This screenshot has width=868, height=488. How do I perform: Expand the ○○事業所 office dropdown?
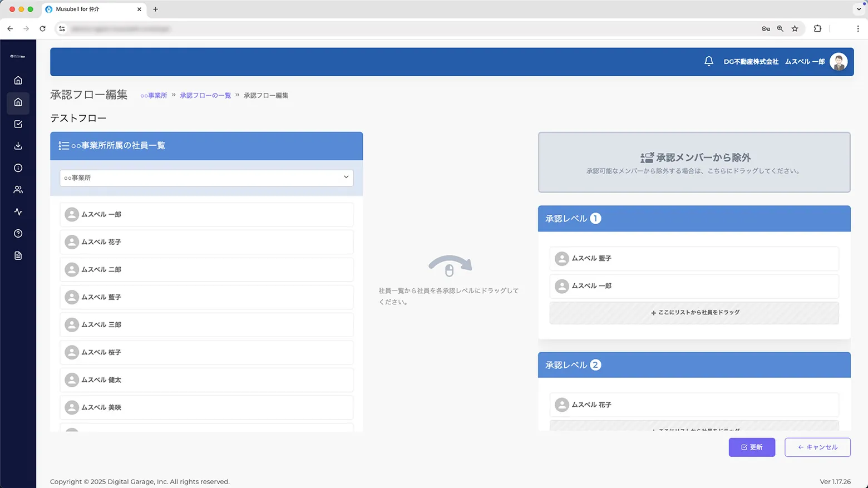pyautogui.click(x=206, y=178)
